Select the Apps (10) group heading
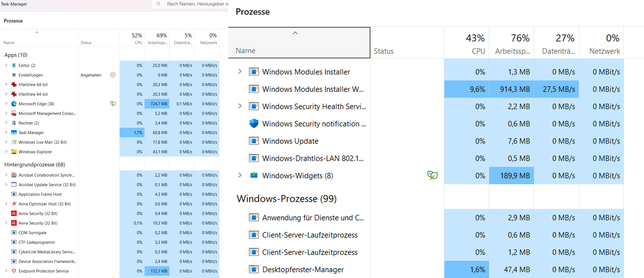The image size is (644, 278). coord(16,55)
